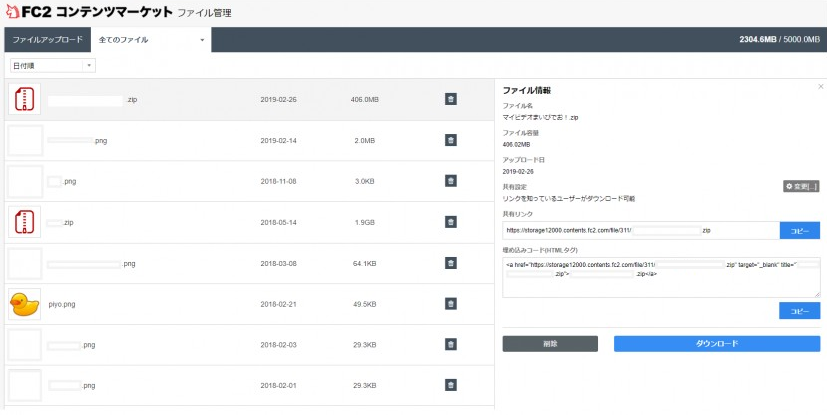Click trash icon for 2018-11-08 png file
Screen dimensions: 827x415
tap(450, 181)
